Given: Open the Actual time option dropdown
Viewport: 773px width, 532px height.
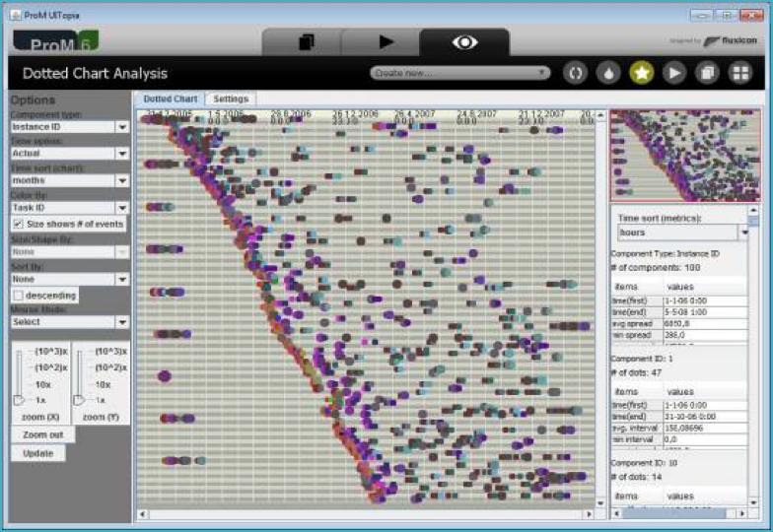Looking at the screenshot, I should (x=70, y=154).
